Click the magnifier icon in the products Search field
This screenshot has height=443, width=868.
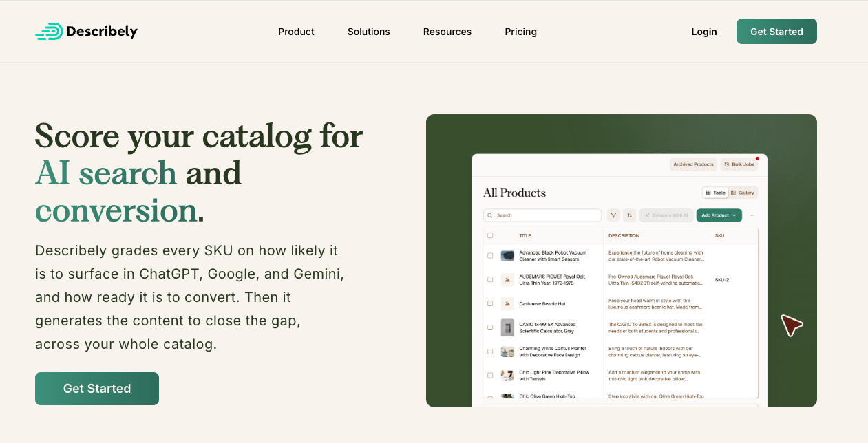pos(491,215)
